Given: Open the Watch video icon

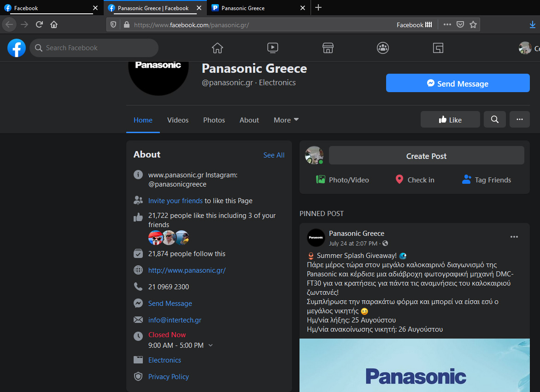Looking at the screenshot, I should point(272,48).
